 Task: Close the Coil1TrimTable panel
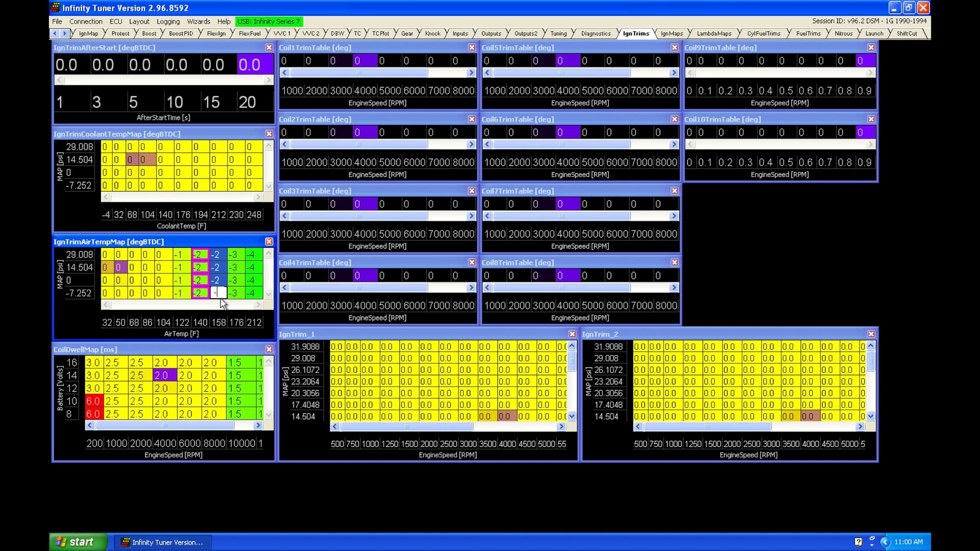pos(472,47)
